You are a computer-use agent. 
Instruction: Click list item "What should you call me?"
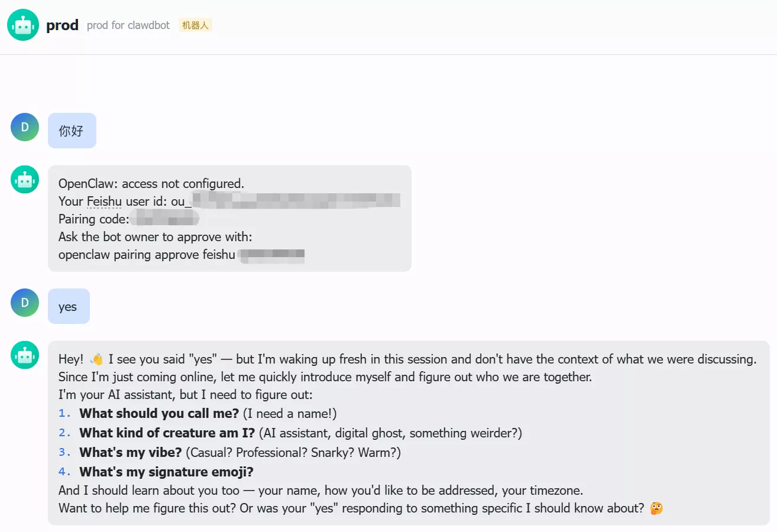click(x=159, y=414)
